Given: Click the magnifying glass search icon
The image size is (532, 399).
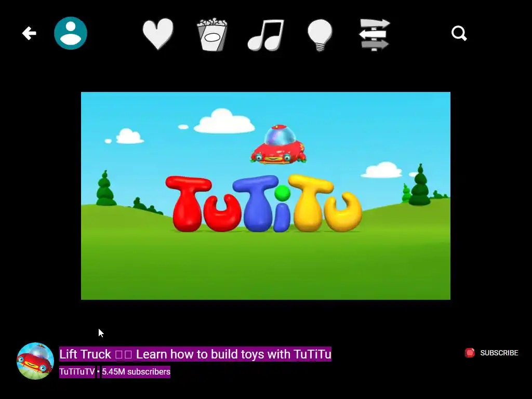Looking at the screenshot, I should point(459,33).
